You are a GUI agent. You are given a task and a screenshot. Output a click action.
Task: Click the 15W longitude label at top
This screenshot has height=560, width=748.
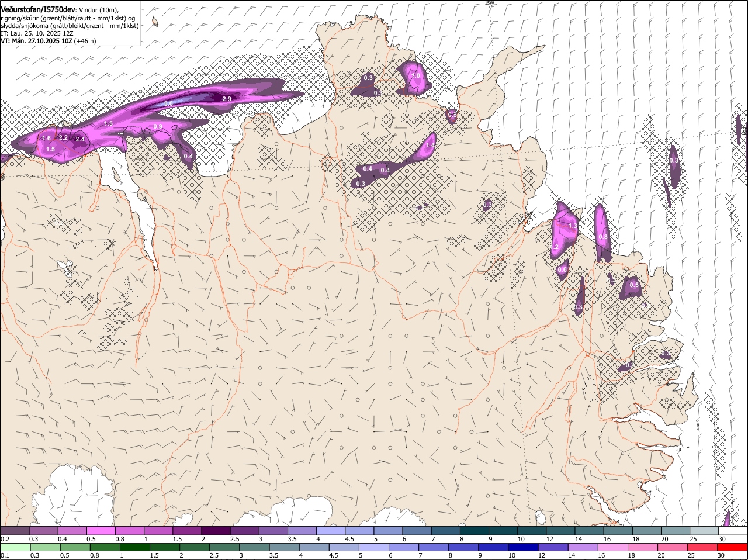(x=489, y=3)
